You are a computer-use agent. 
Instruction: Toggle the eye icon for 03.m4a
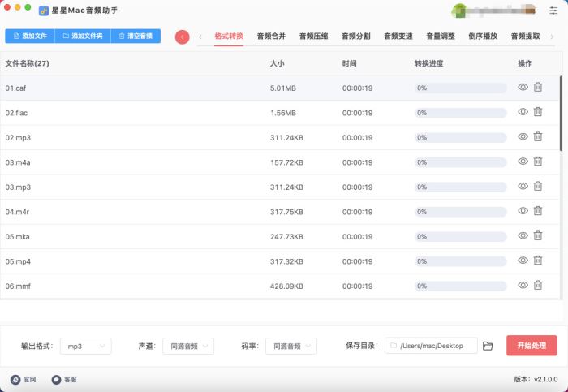(x=523, y=162)
